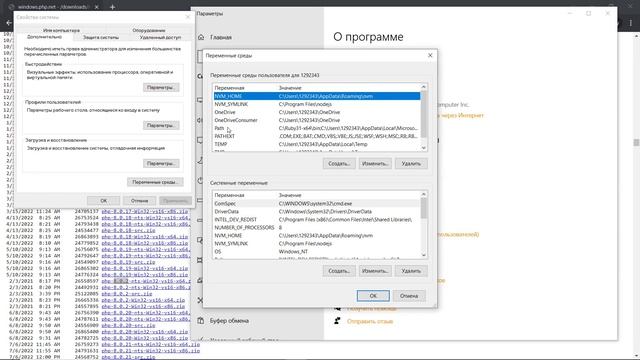Select the DriverData system variable
640x360 pixels.
317,211
